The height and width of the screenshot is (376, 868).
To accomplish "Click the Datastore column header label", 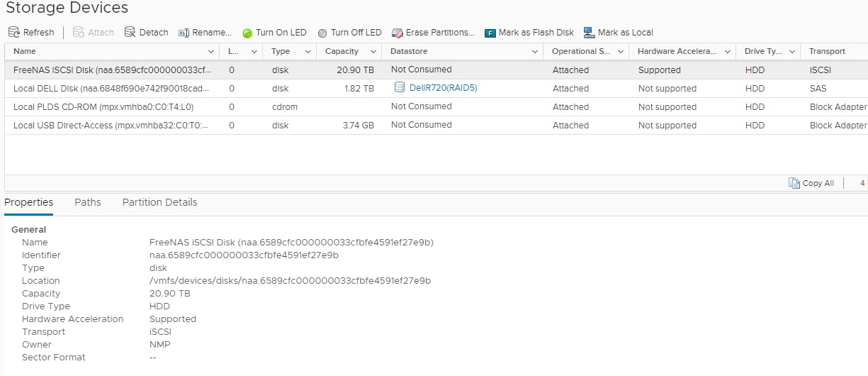I will pos(409,51).
